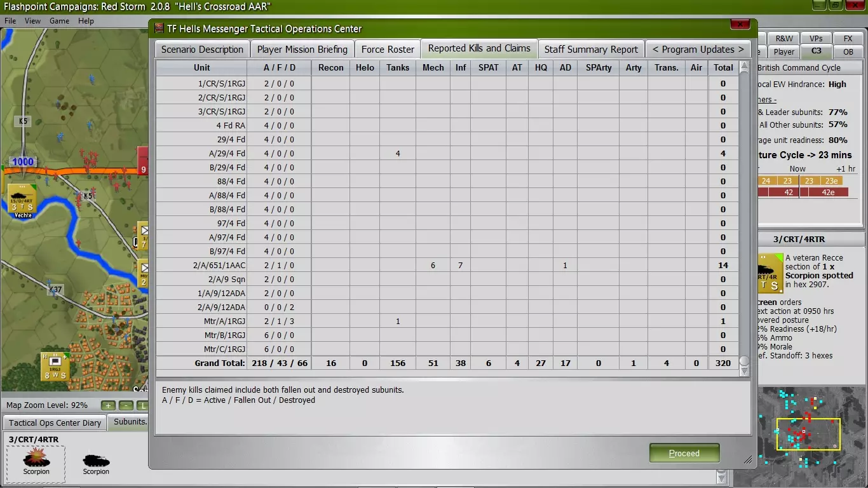The height and width of the screenshot is (488, 868).
Task: Zoom out the map with the minus button
Action: pyautogui.click(x=126, y=405)
